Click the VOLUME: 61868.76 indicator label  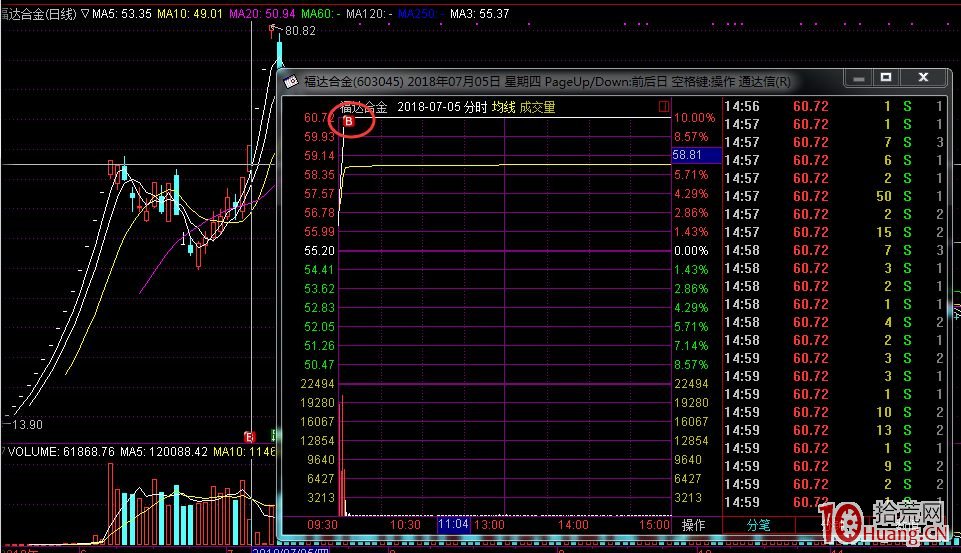point(61,452)
